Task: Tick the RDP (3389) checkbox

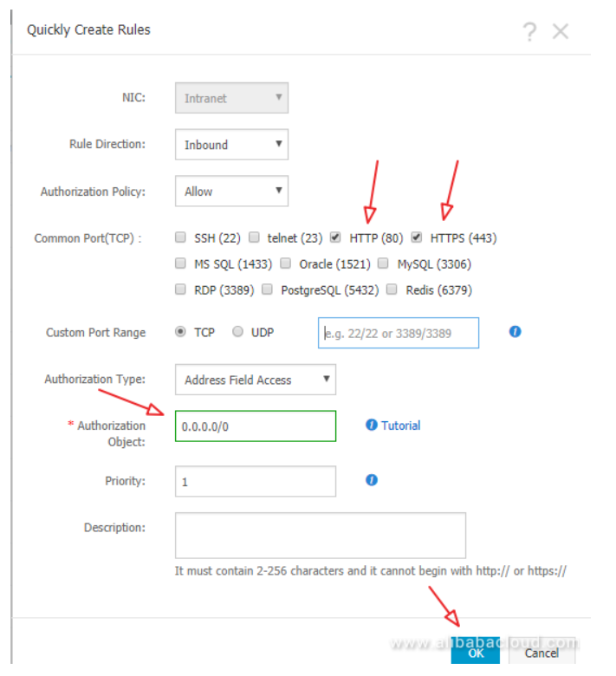Action: coord(180,289)
